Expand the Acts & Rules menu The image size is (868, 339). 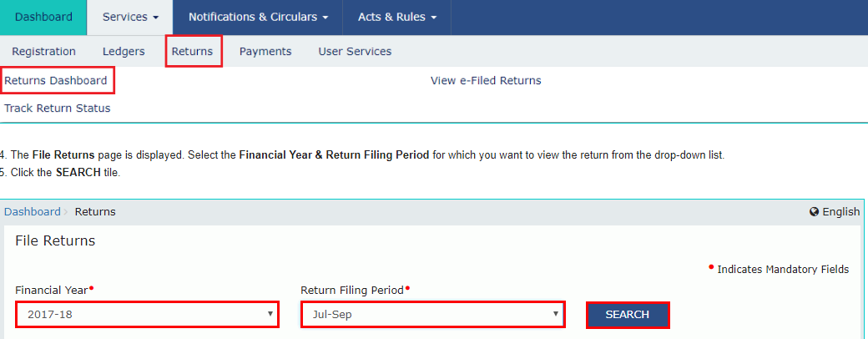tap(397, 17)
